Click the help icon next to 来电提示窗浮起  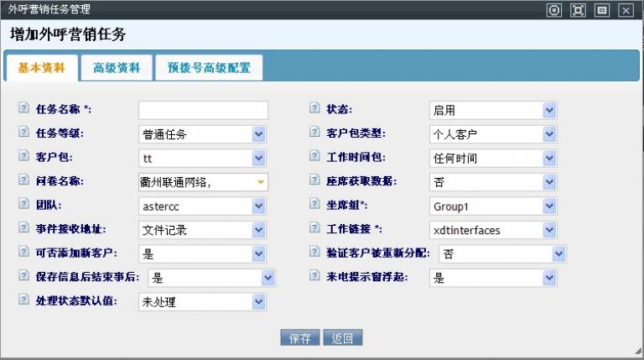coord(314,276)
